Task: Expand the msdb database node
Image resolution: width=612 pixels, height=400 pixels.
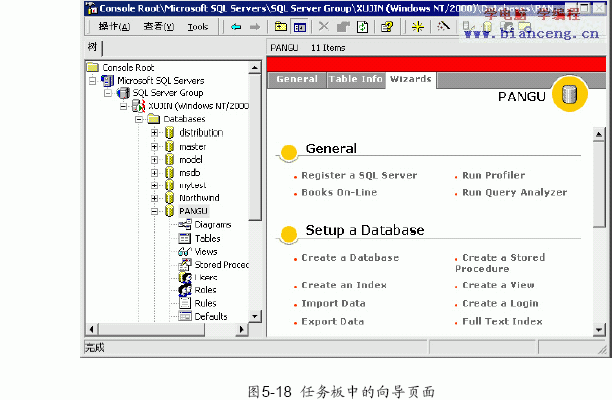Action: pos(155,172)
